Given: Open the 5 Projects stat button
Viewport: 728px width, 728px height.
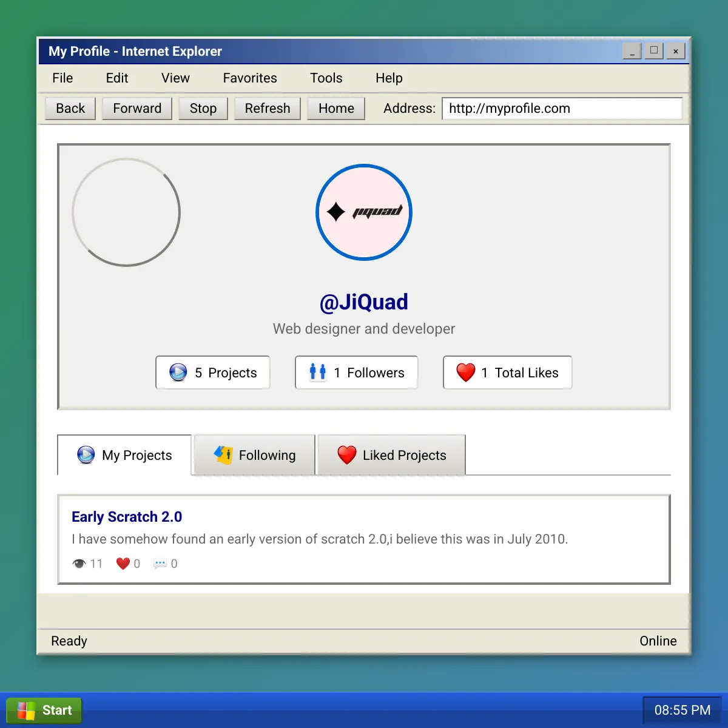Looking at the screenshot, I should 213,372.
